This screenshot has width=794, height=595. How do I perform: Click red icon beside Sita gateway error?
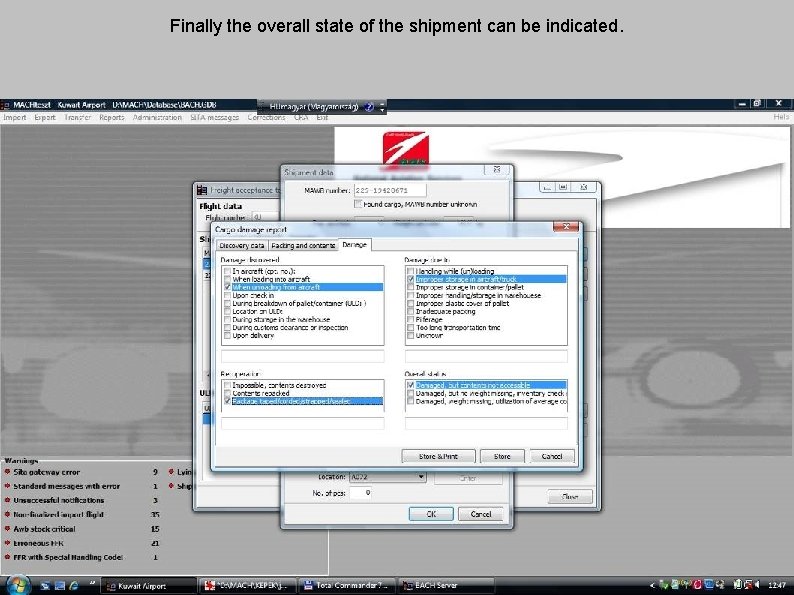point(8,472)
